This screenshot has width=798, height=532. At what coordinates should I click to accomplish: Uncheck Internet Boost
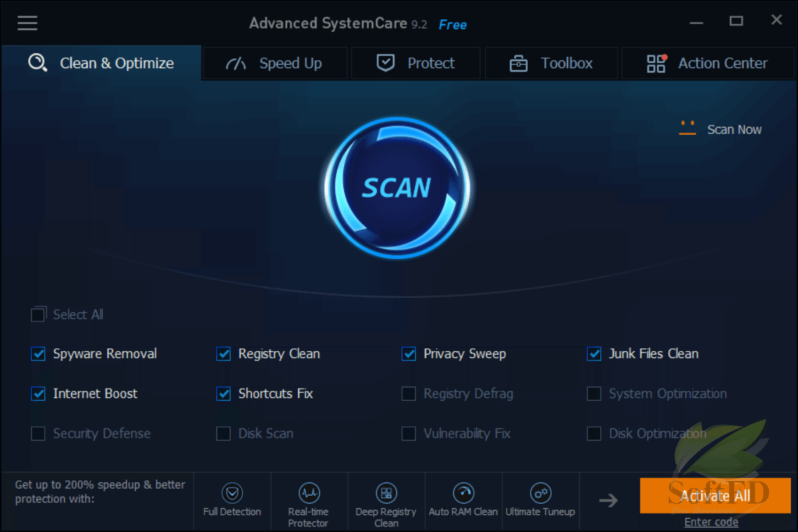38,394
